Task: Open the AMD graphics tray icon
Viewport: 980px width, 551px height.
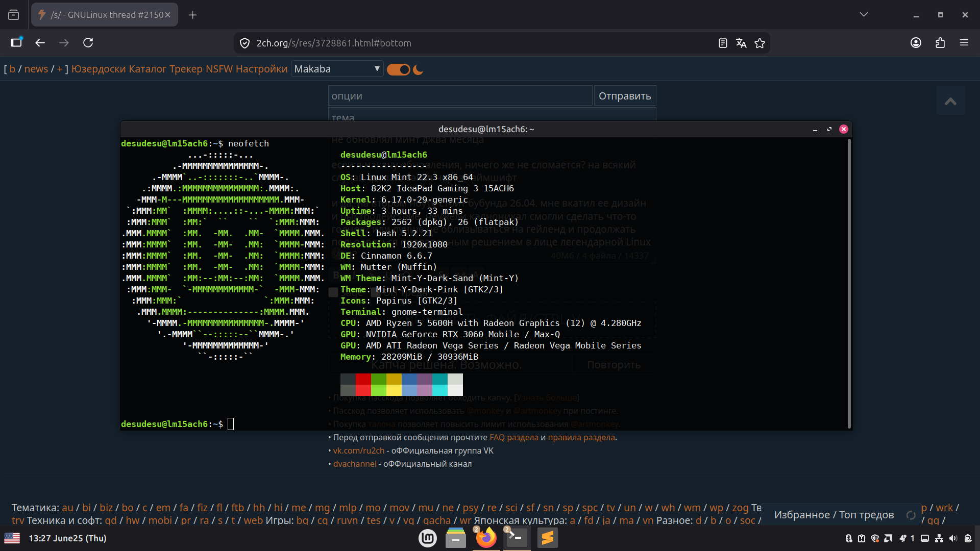Action: pos(888,538)
